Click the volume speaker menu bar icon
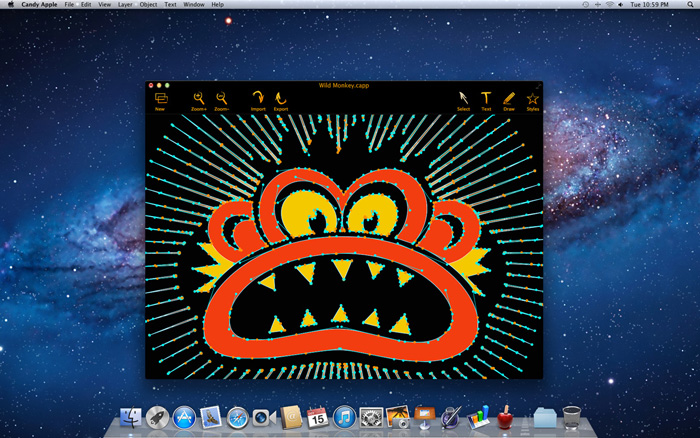The width and height of the screenshot is (700, 438). click(621, 4)
